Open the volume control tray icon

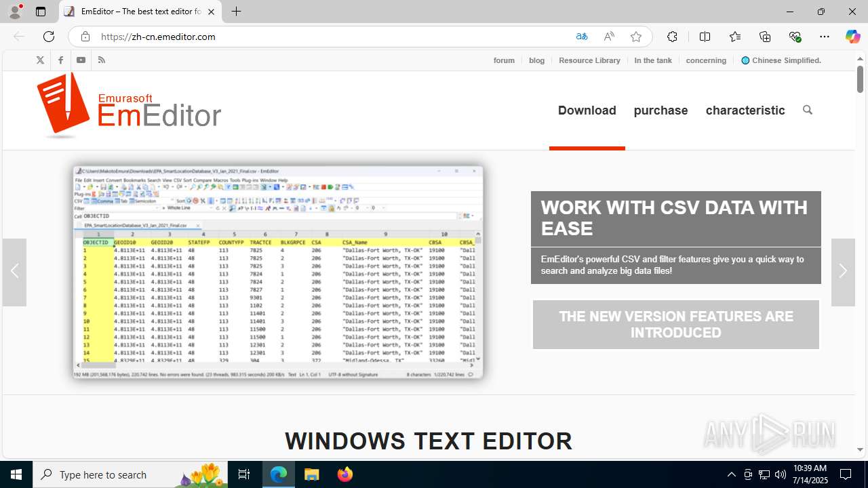(781, 474)
